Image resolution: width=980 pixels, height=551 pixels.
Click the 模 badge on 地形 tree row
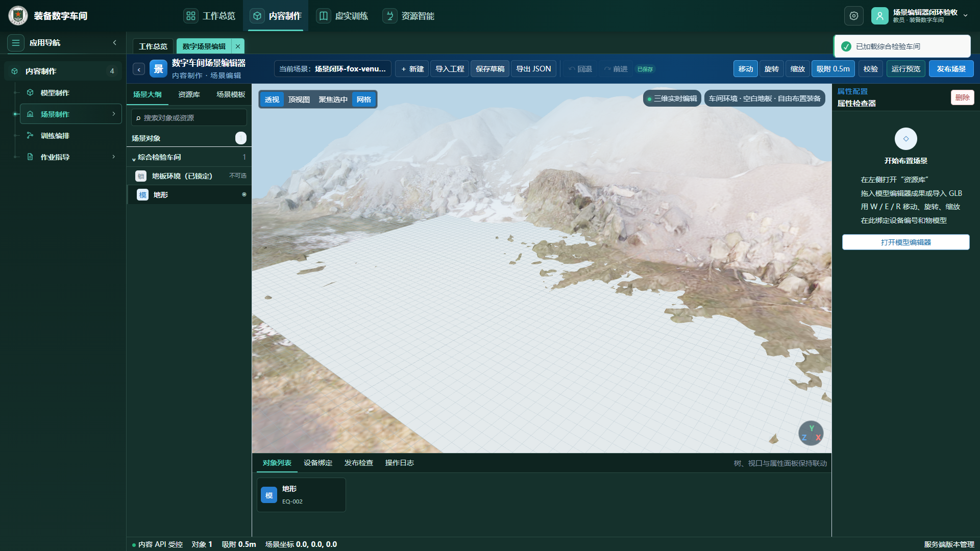(x=142, y=195)
